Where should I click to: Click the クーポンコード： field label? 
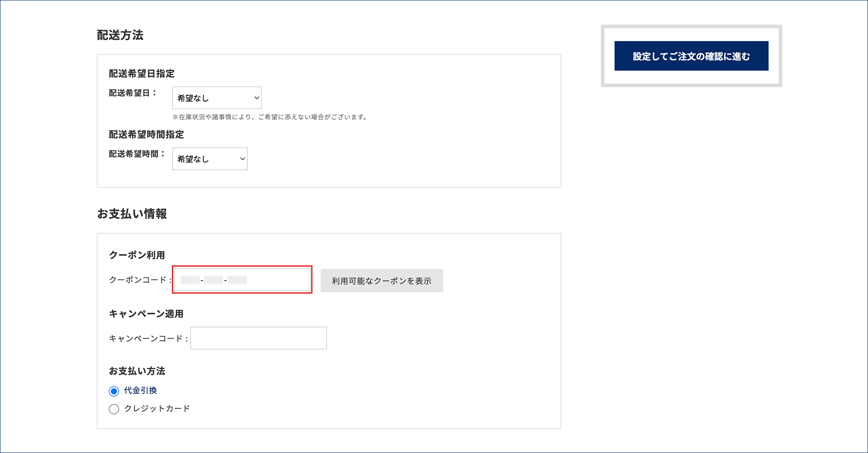click(140, 280)
